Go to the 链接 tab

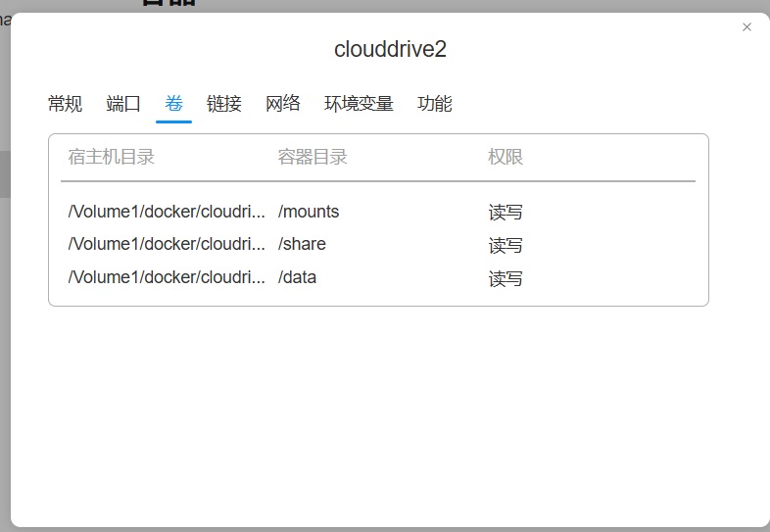click(x=224, y=104)
